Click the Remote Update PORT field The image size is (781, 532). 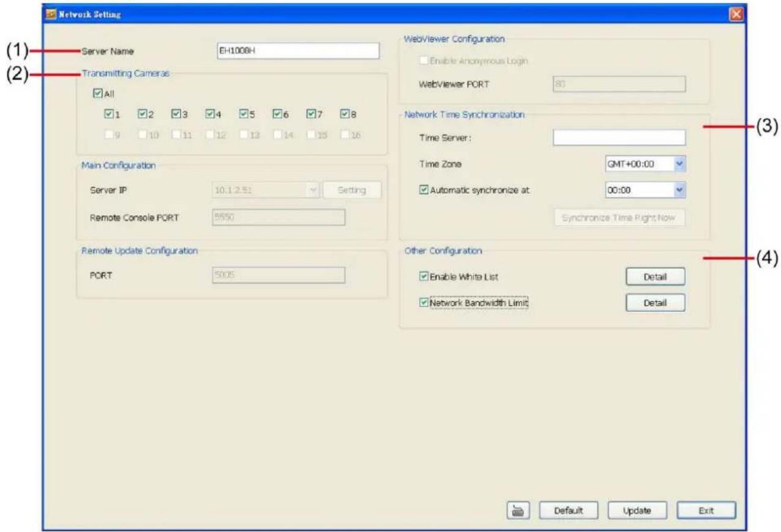click(x=278, y=275)
